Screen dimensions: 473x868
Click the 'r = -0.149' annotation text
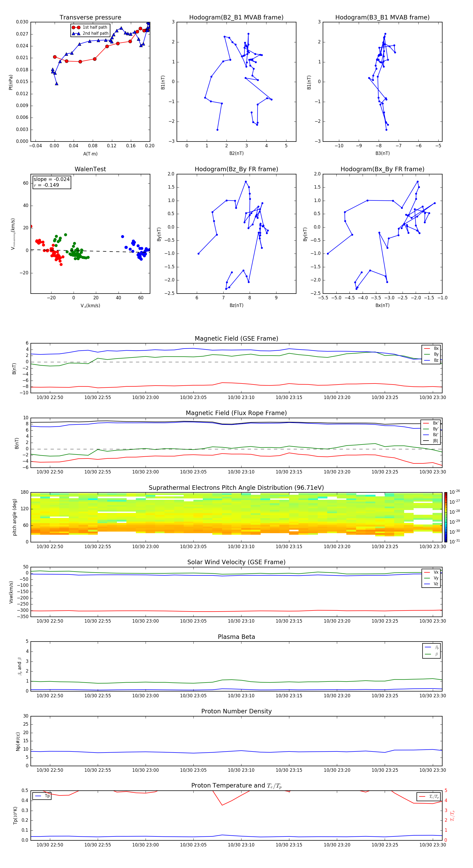pos(46,185)
